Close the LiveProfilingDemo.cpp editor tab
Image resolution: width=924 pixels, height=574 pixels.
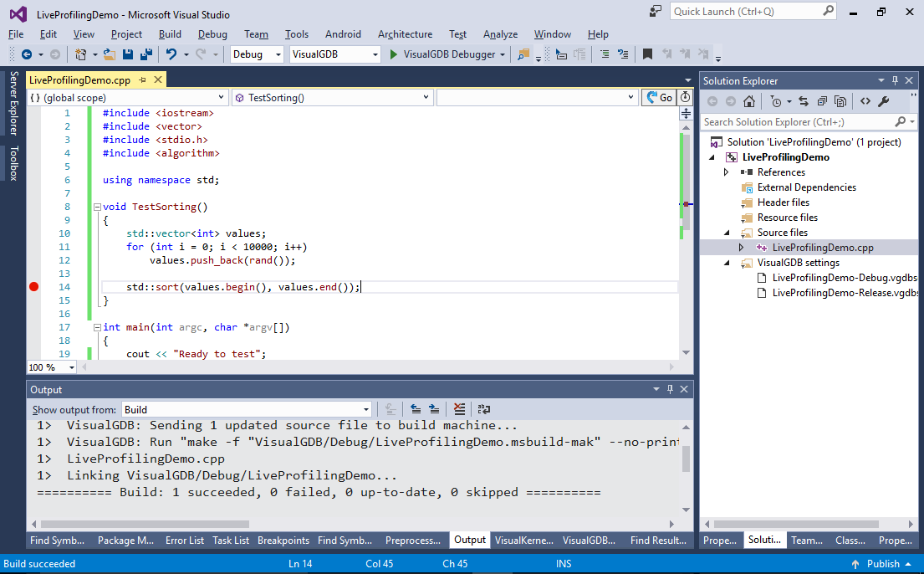click(x=158, y=79)
